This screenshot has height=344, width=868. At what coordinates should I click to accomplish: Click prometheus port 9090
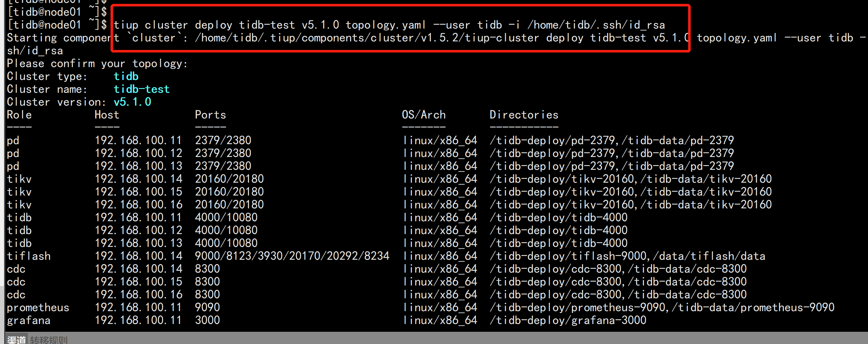click(x=207, y=308)
